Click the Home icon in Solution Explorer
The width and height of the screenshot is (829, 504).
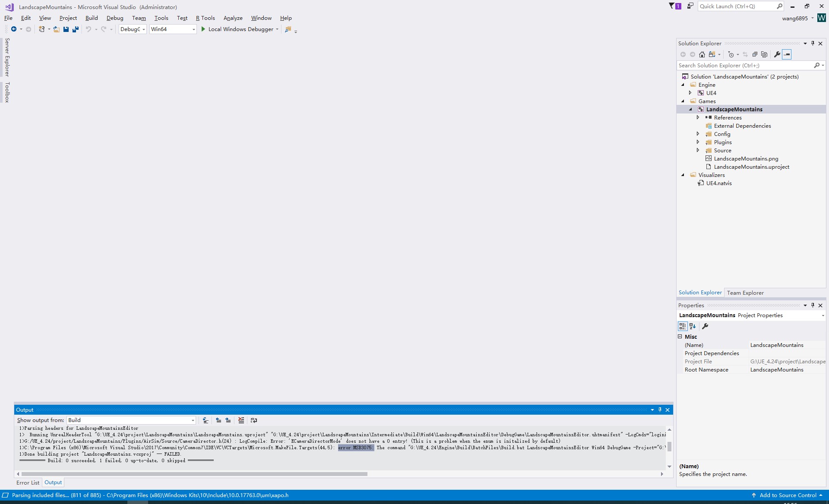[702, 54]
